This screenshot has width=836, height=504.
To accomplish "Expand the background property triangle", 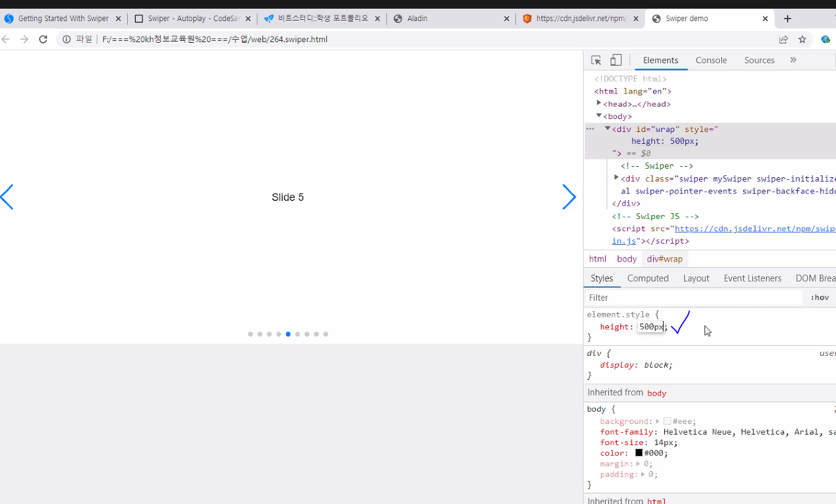I will 657,421.
